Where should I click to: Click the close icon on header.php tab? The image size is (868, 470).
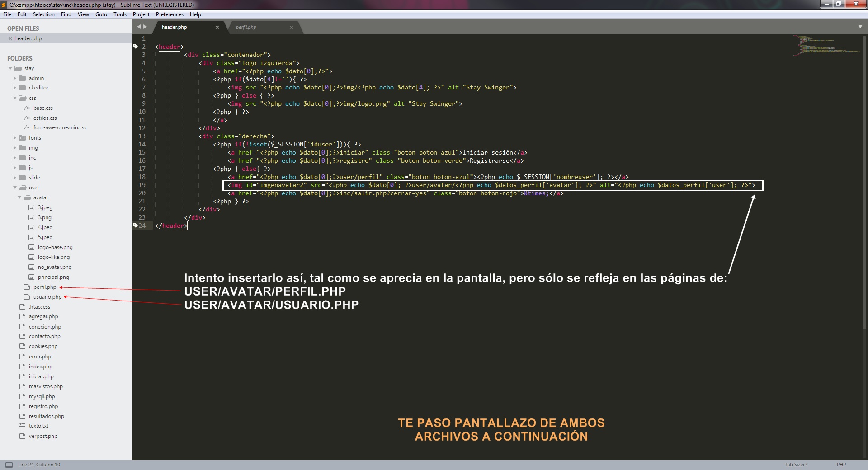pyautogui.click(x=217, y=28)
